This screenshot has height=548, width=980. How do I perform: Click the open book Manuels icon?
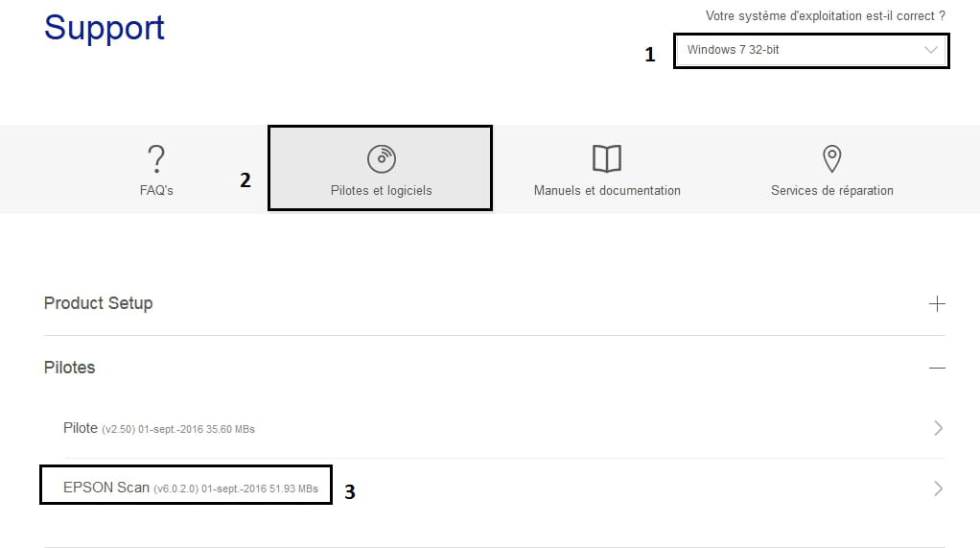coord(607,158)
